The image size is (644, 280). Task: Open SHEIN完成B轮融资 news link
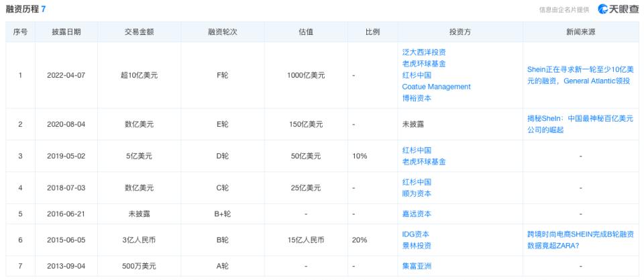[x=580, y=240]
